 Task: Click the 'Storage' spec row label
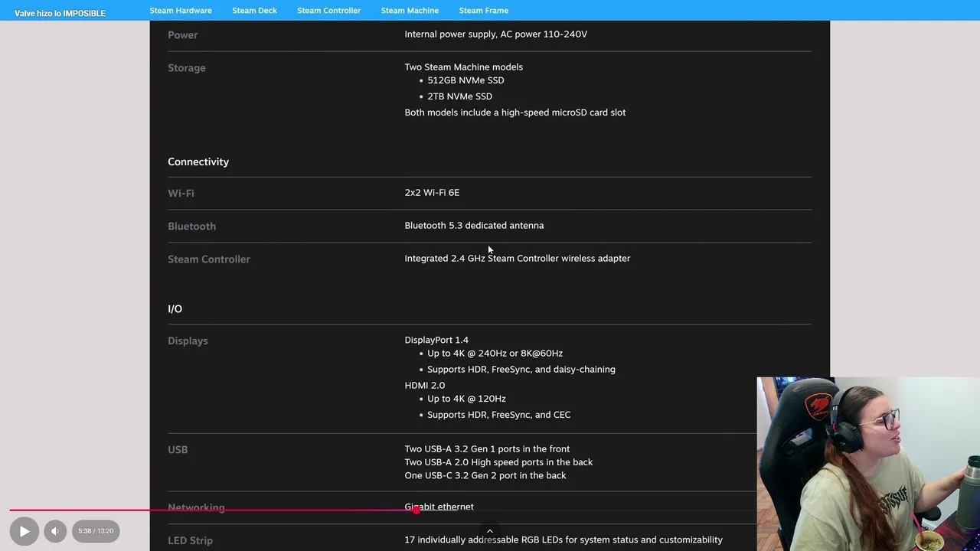tap(187, 68)
